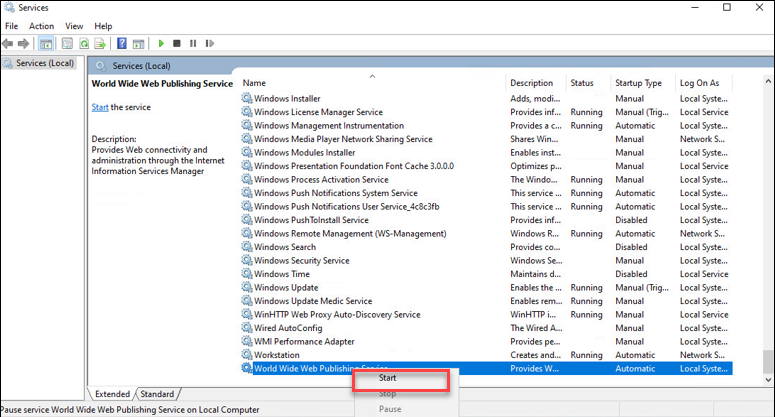
Task: Click Disabled startup type in Windows Search row
Action: tap(631, 247)
